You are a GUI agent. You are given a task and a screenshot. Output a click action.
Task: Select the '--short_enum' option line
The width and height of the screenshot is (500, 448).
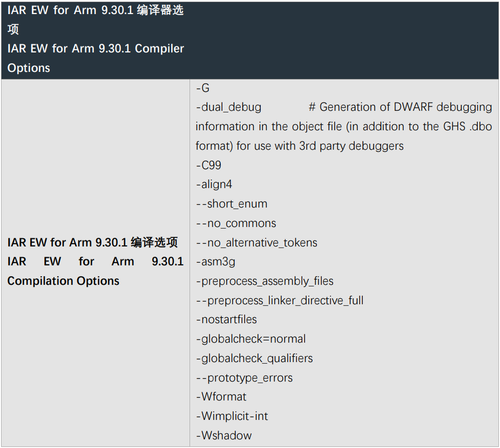click(x=232, y=204)
